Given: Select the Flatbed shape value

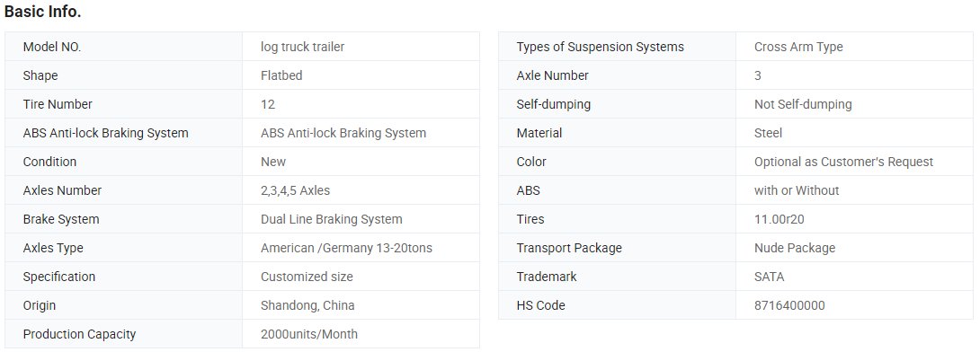Looking at the screenshot, I should 281,75.
